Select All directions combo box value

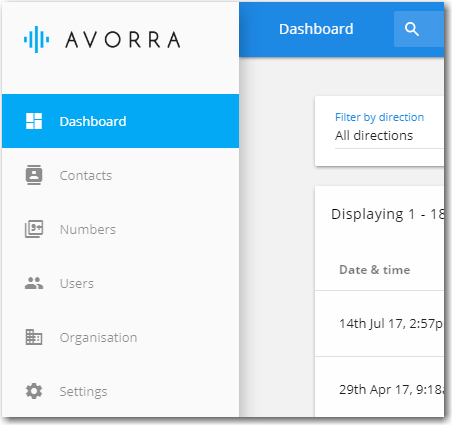374,136
